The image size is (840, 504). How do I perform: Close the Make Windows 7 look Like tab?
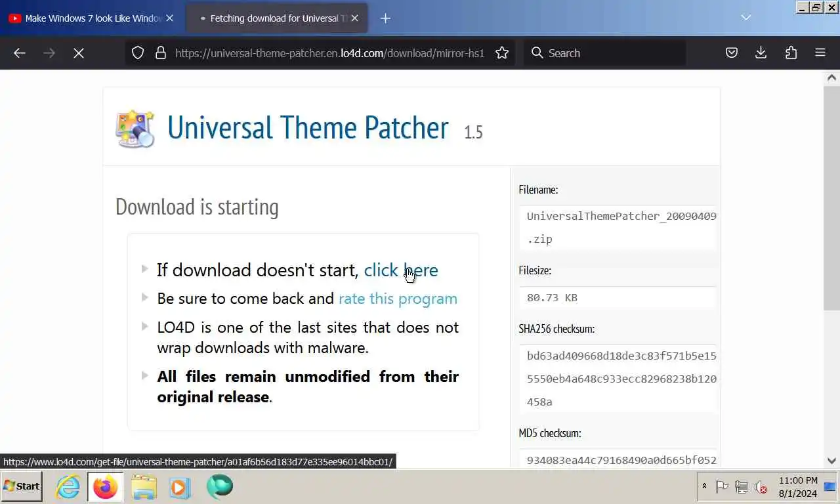(169, 18)
